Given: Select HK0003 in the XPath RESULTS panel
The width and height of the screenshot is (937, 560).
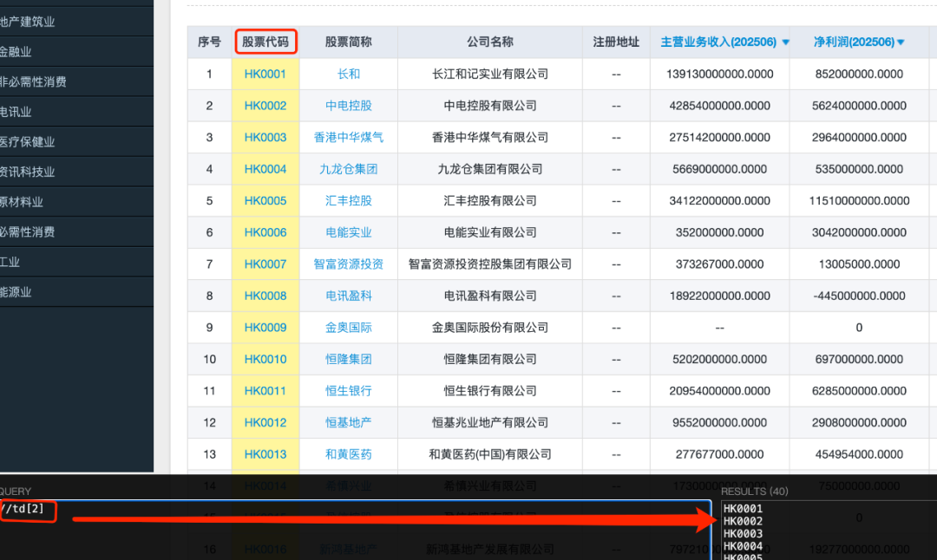Looking at the screenshot, I should click(x=743, y=534).
